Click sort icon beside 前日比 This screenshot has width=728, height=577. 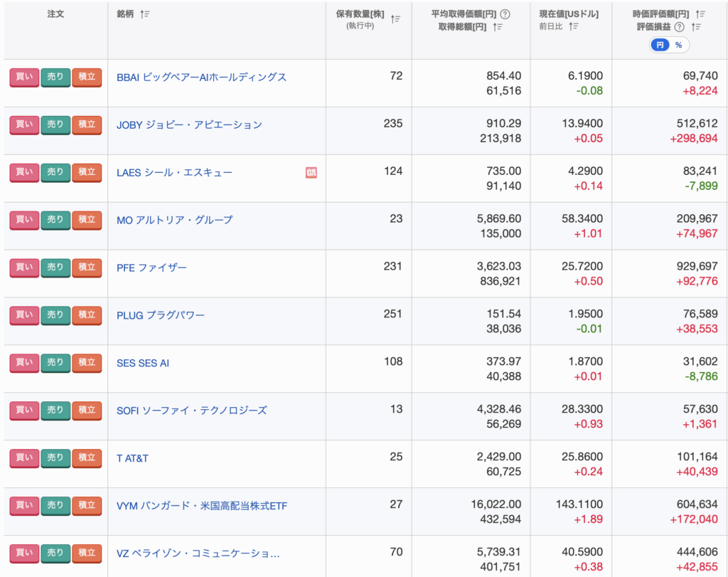574,27
